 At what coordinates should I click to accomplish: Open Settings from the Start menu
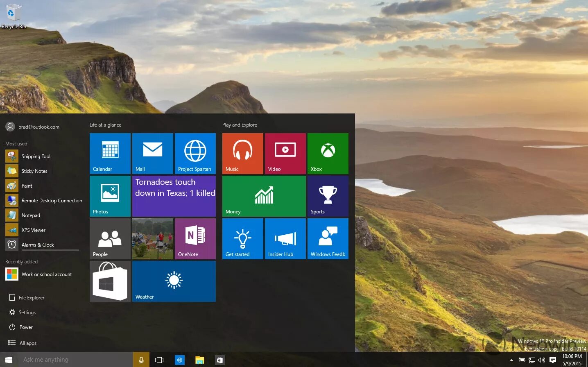pyautogui.click(x=27, y=312)
